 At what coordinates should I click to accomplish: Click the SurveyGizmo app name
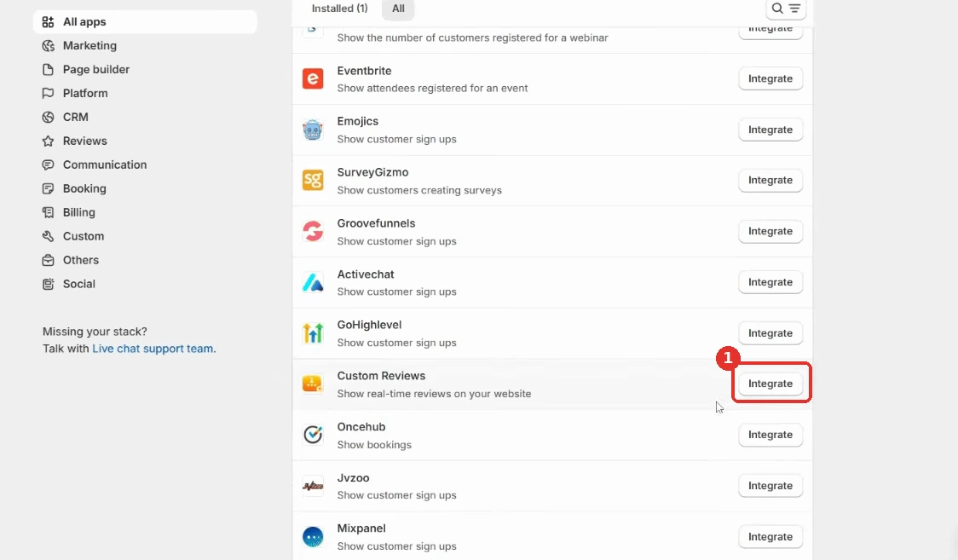click(x=372, y=172)
